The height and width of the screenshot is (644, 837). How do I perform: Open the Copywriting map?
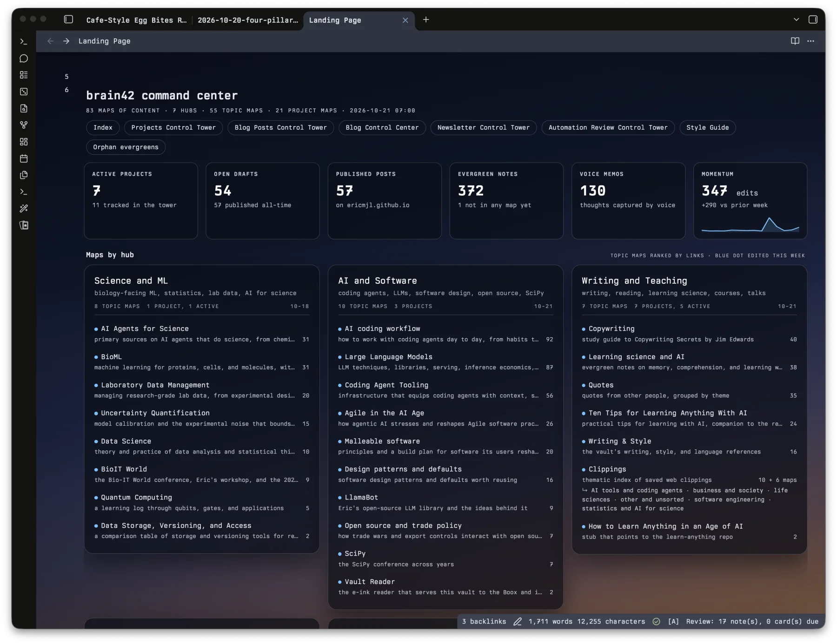tap(611, 329)
